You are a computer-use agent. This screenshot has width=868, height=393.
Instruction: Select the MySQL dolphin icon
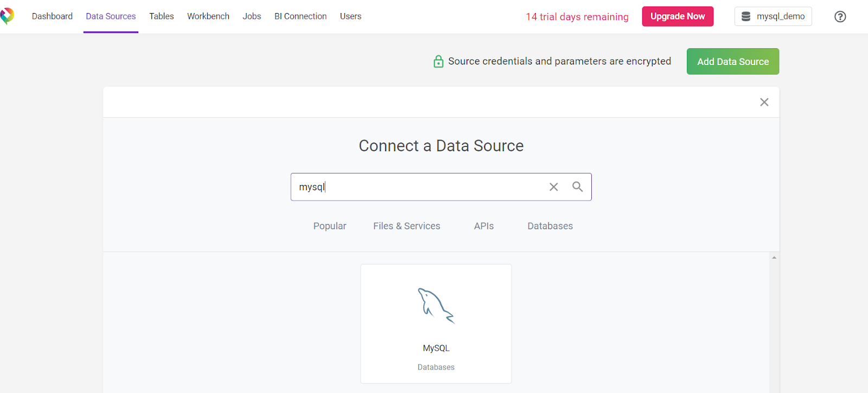tap(436, 306)
